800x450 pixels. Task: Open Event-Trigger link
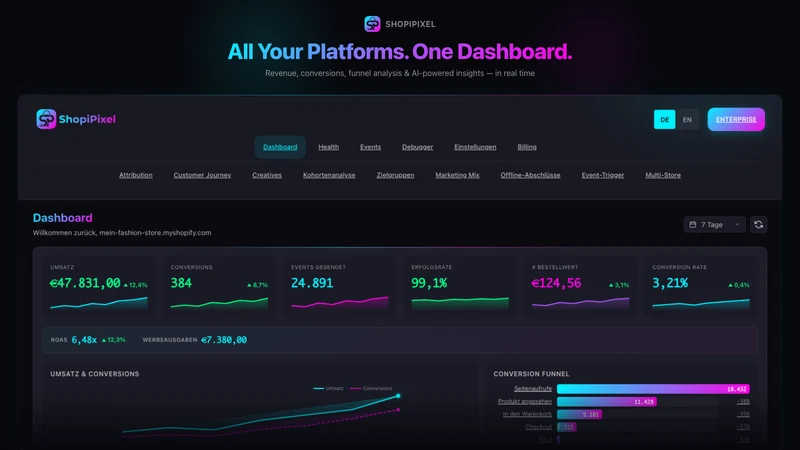click(603, 175)
